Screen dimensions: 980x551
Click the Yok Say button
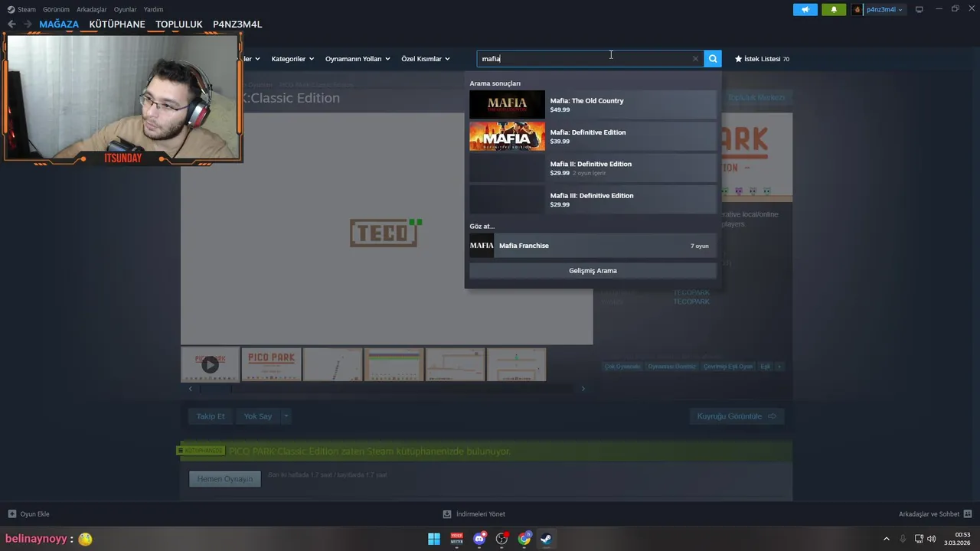[258, 416]
